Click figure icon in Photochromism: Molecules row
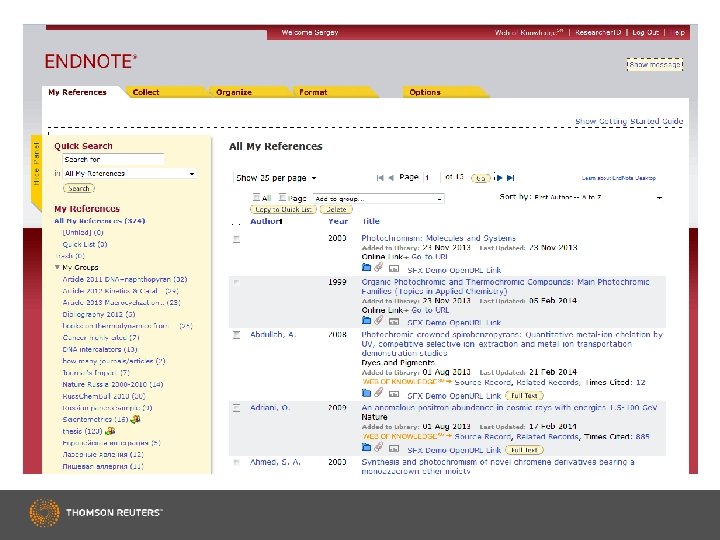Screen dimensions: 720x540 [x=394, y=269]
